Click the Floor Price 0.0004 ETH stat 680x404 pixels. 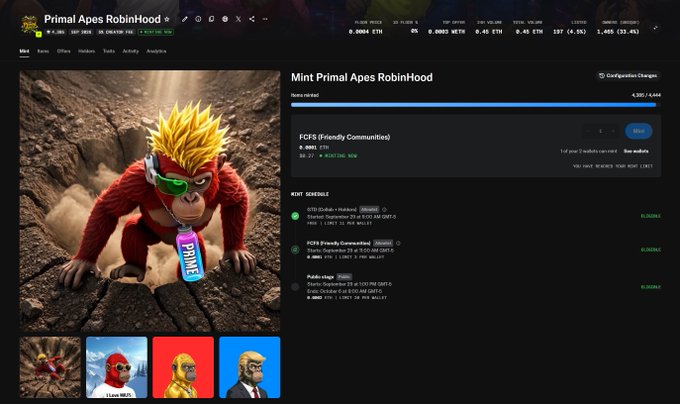click(366, 27)
